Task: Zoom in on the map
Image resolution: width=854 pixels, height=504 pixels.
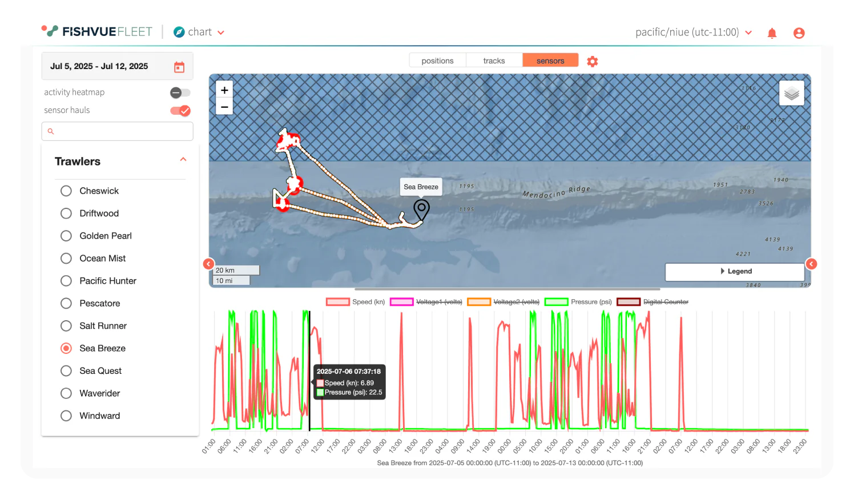Action: (x=224, y=90)
